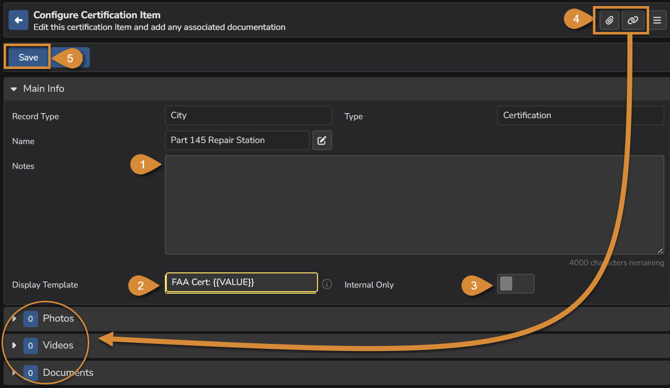Click the chain link icon
Image resolution: width=670 pixels, height=388 pixels.
633,20
